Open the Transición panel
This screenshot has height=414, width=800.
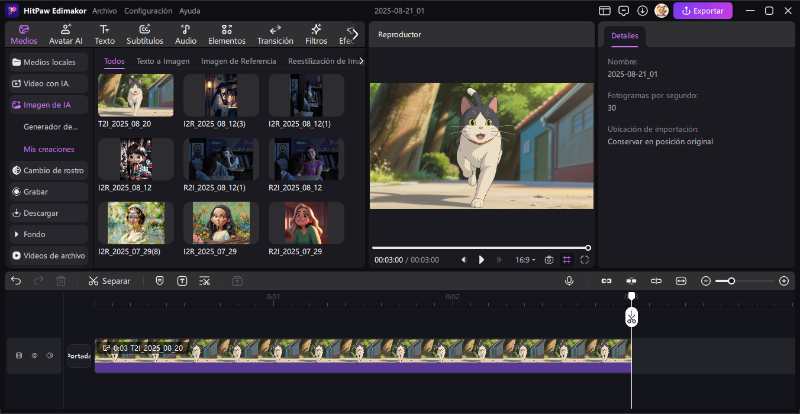pyautogui.click(x=275, y=35)
